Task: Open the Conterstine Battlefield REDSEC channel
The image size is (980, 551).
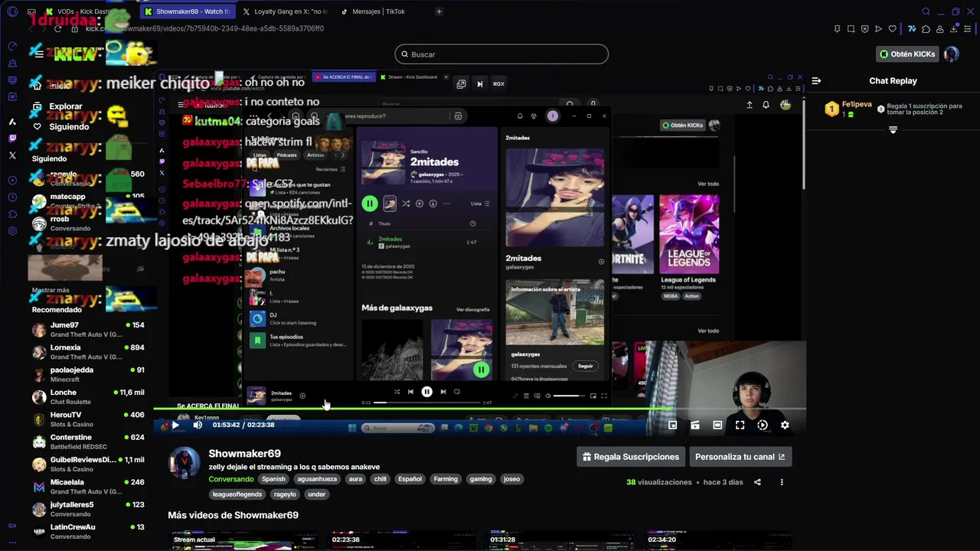Action: tap(87, 442)
